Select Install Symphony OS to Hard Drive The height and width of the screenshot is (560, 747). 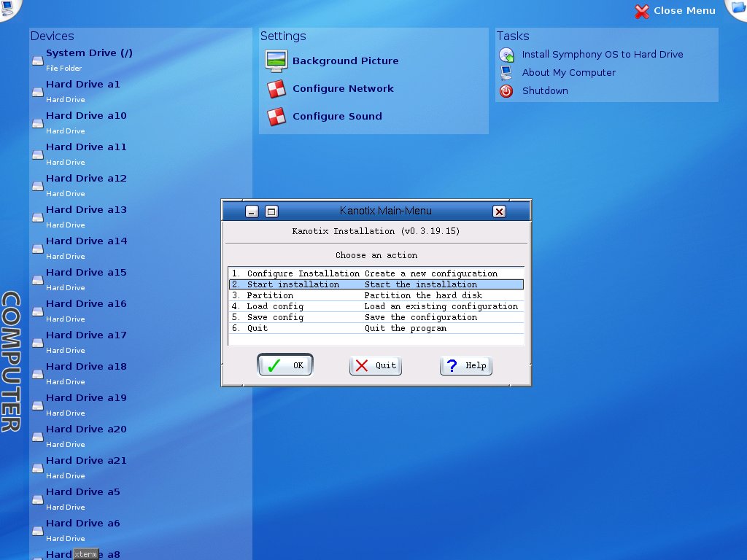(x=603, y=54)
